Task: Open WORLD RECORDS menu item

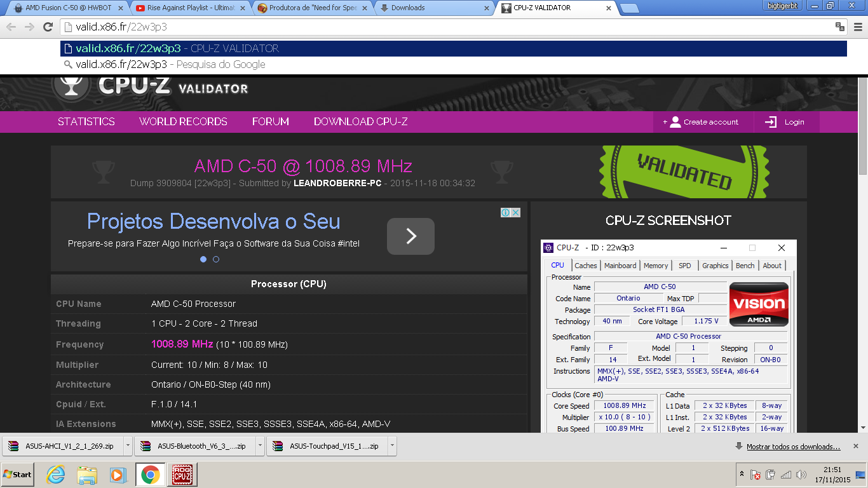Action: [183, 121]
